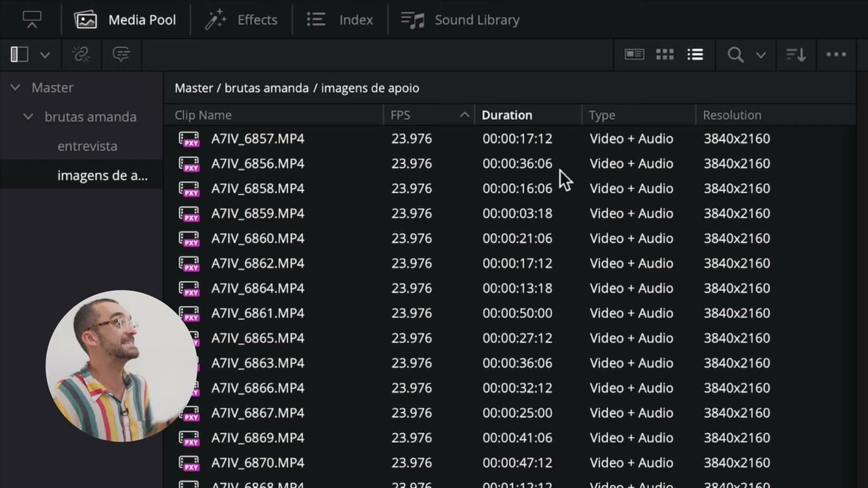Open the sort order icon
This screenshot has height=488, width=868.
pyautogui.click(x=796, y=54)
